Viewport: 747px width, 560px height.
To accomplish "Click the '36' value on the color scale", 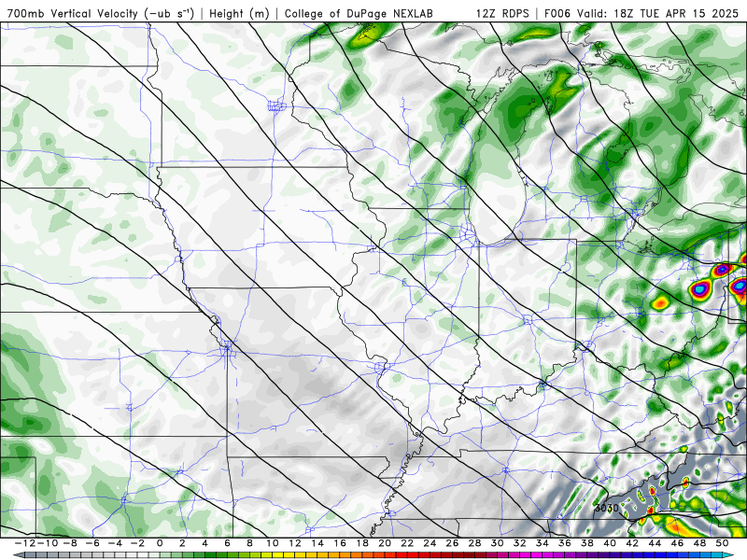I will (565, 543).
